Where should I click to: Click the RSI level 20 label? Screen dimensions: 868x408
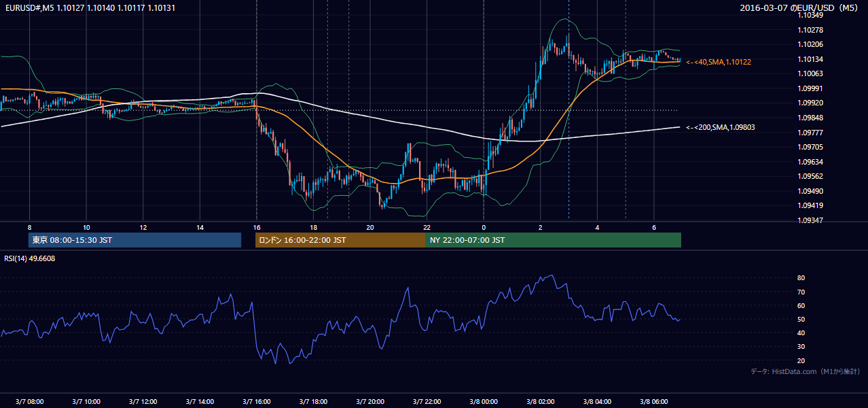pyautogui.click(x=801, y=360)
